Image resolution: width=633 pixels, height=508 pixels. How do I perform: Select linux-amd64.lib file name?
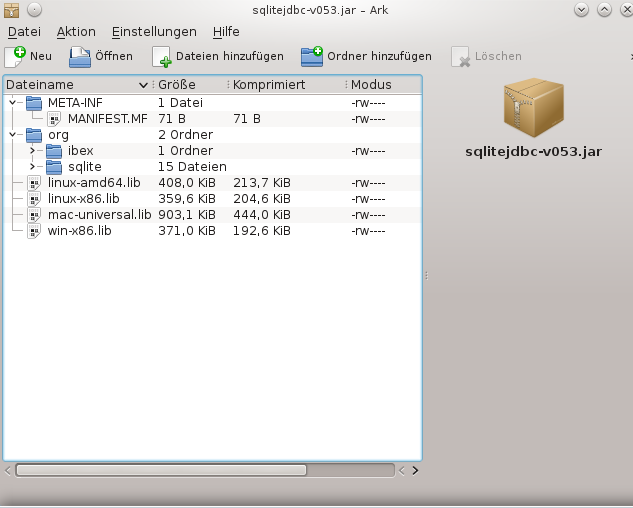tap(94, 183)
